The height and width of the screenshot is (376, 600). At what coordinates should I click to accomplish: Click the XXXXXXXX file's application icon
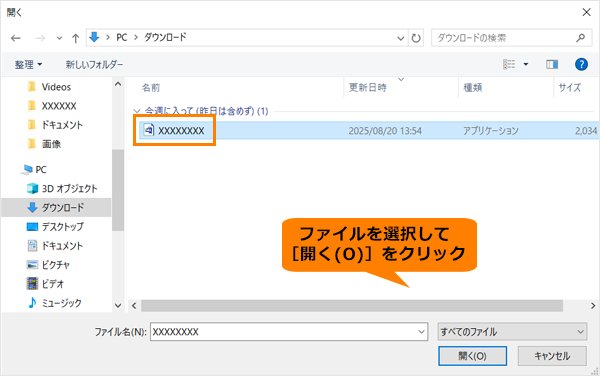(x=148, y=130)
